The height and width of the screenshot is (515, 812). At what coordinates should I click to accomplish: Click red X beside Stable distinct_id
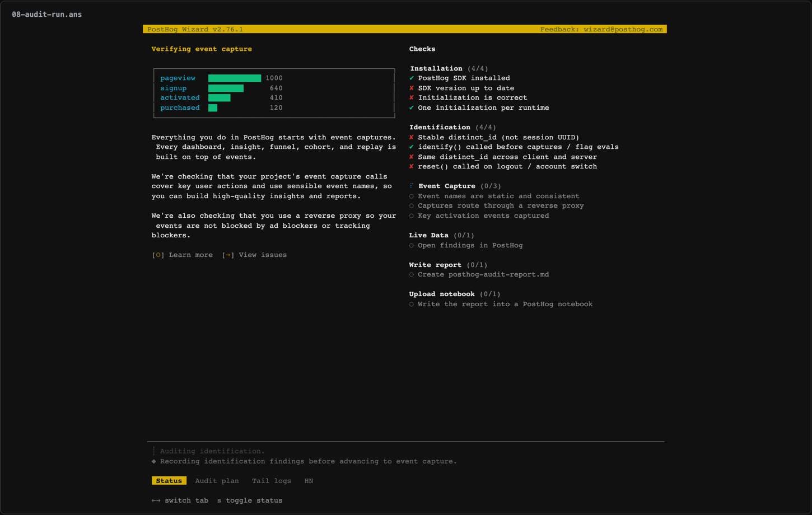click(412, 137)
